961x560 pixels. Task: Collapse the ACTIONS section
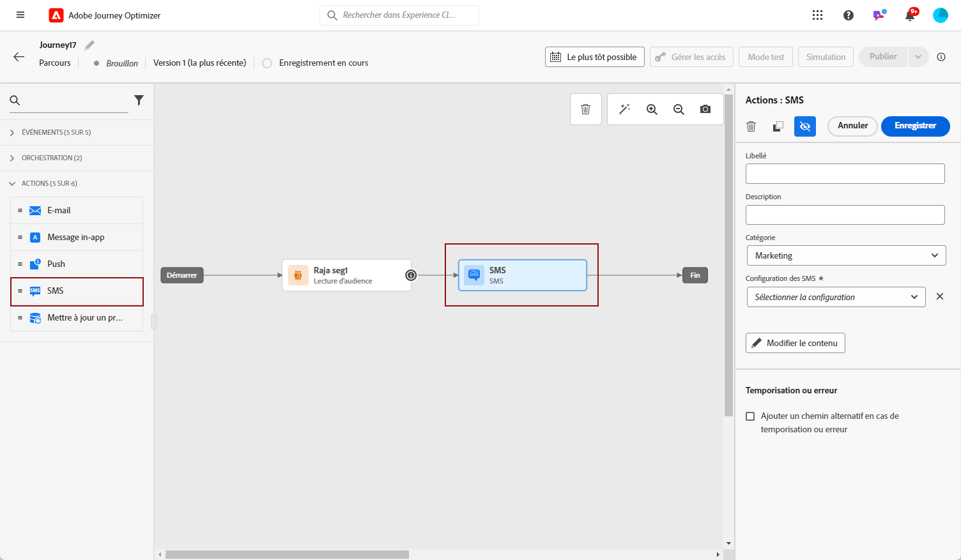[x=77, y=183]
